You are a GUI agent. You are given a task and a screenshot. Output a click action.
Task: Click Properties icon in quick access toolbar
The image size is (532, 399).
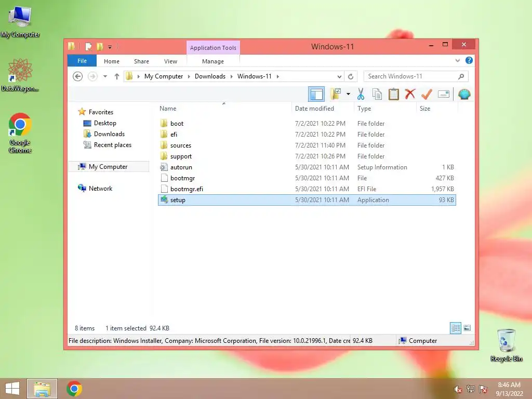(x=88, y=46)
